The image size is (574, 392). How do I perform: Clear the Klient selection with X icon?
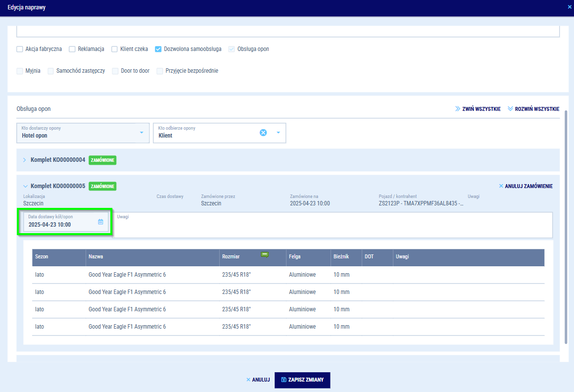263,133
